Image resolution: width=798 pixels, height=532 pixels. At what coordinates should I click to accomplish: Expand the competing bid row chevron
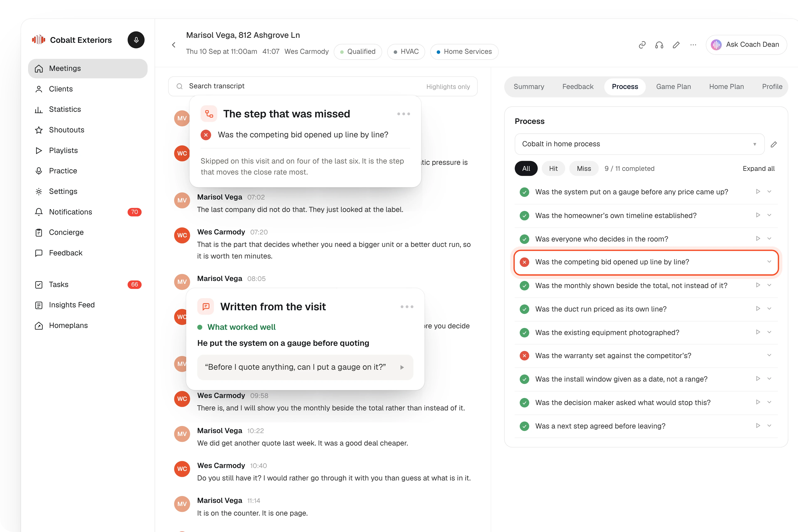click(x=769, y=262)
